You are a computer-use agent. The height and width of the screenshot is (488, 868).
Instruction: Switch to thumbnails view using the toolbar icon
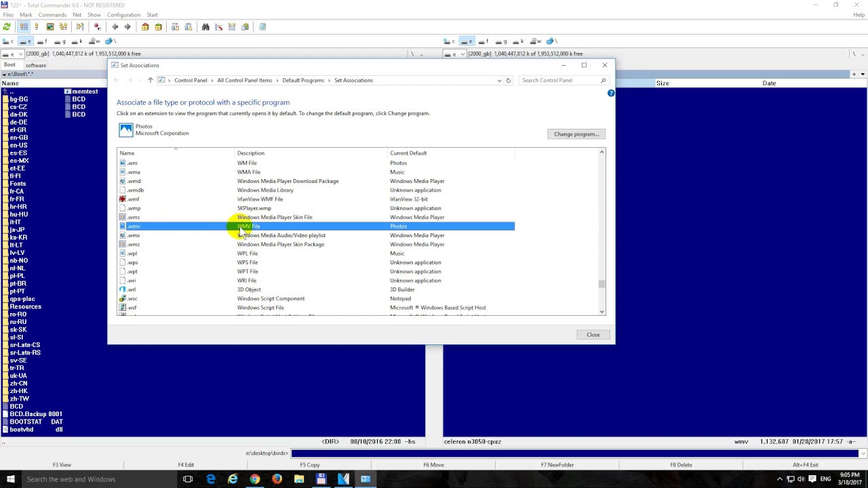49,26
